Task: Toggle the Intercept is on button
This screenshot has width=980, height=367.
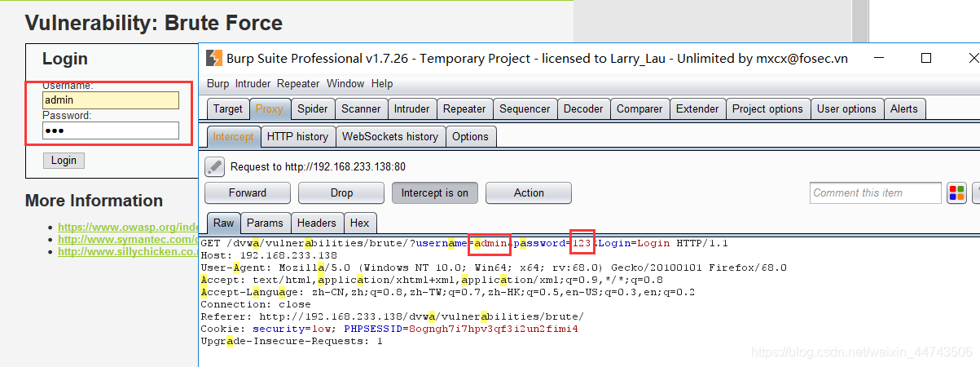Action: 434,193
